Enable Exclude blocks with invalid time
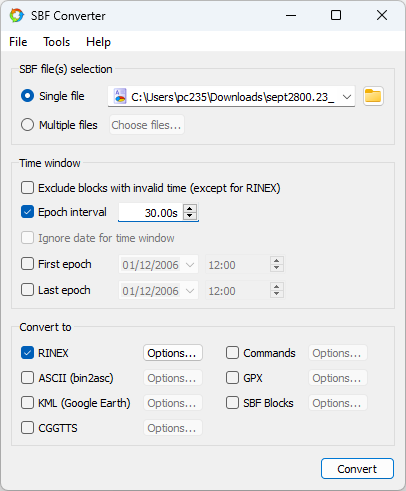The image size is (406, 491). (27, 188)
